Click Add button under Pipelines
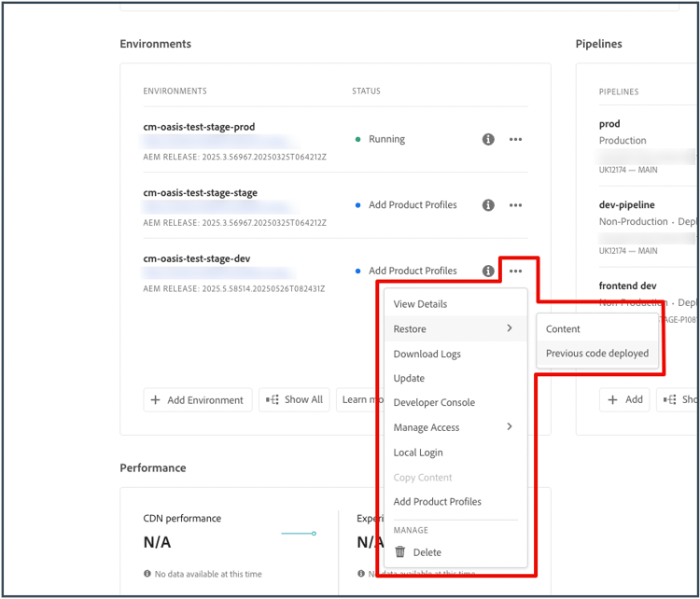This screenshot has height=599, width=700. (x=624, y=400)
